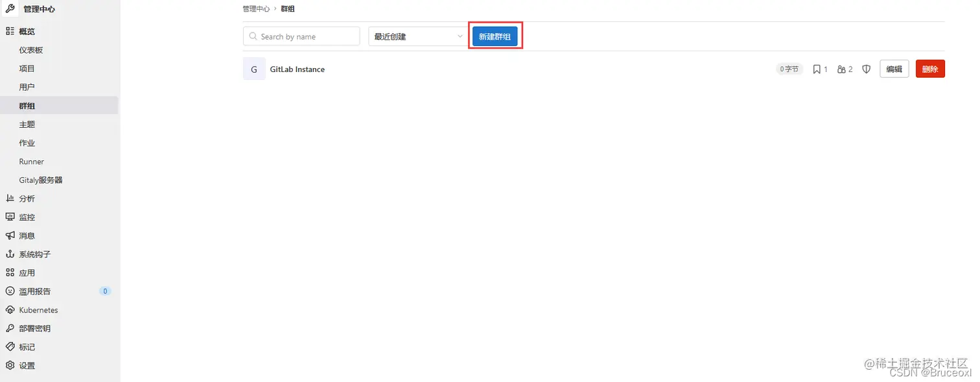980x382 pixels.
Task: Click the 部署密钥 key icon
Action: [x=10, y=329]
